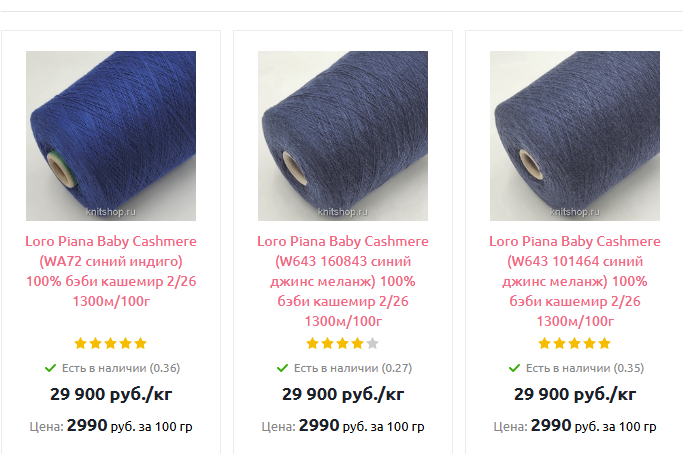Open the W643 101464 denim melange yarn photo

coord(574,136)
